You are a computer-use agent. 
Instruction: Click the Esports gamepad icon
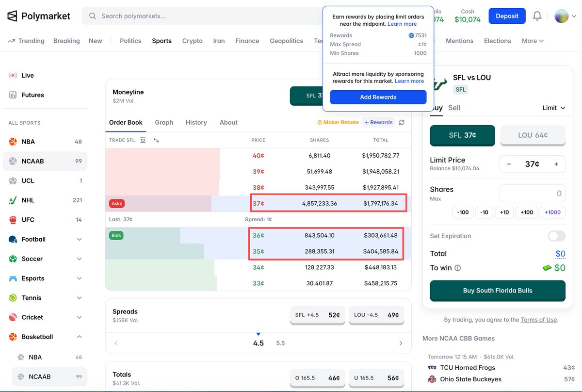tap(13, 278)
